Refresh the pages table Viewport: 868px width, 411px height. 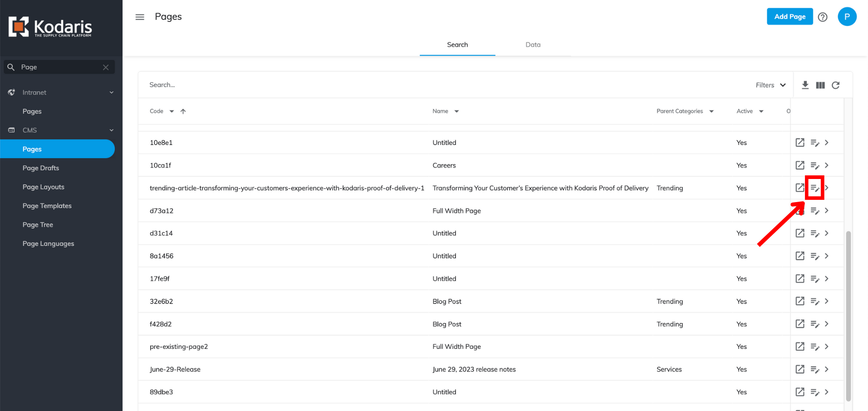click(836, 85)
